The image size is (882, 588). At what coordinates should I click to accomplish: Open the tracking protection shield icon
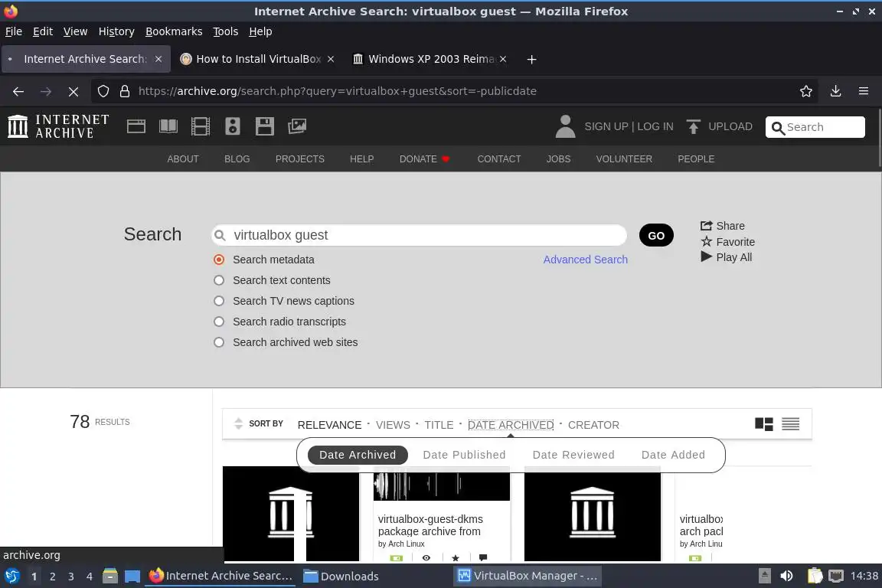coord(103,91)
